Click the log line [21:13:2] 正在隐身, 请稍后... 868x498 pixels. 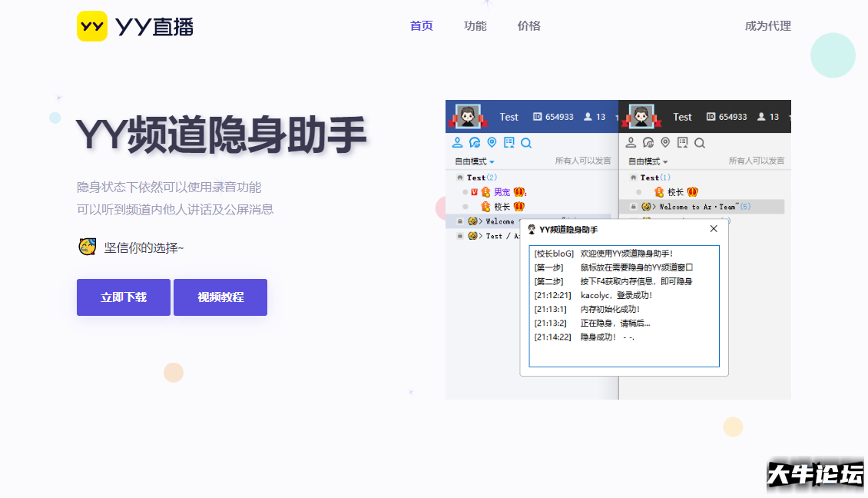(591, 323)
